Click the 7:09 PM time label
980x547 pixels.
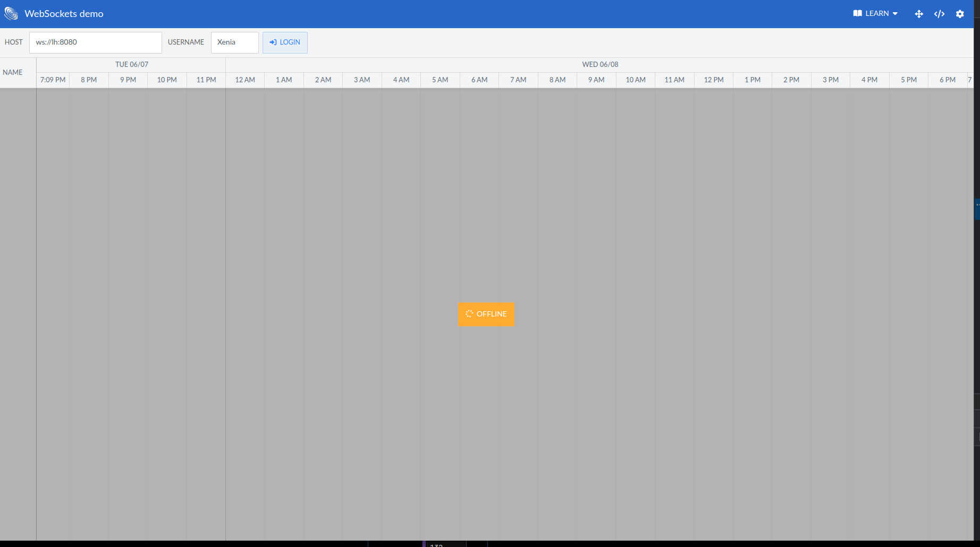pyautogui.click(x=52, y=80)
